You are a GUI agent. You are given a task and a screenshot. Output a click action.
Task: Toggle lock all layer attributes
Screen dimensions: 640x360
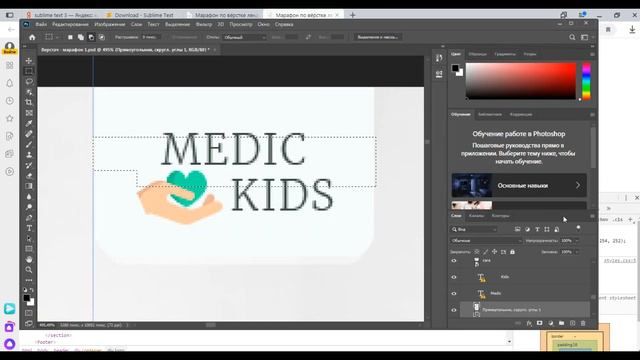pyautogui.click(x=512, y=252)
